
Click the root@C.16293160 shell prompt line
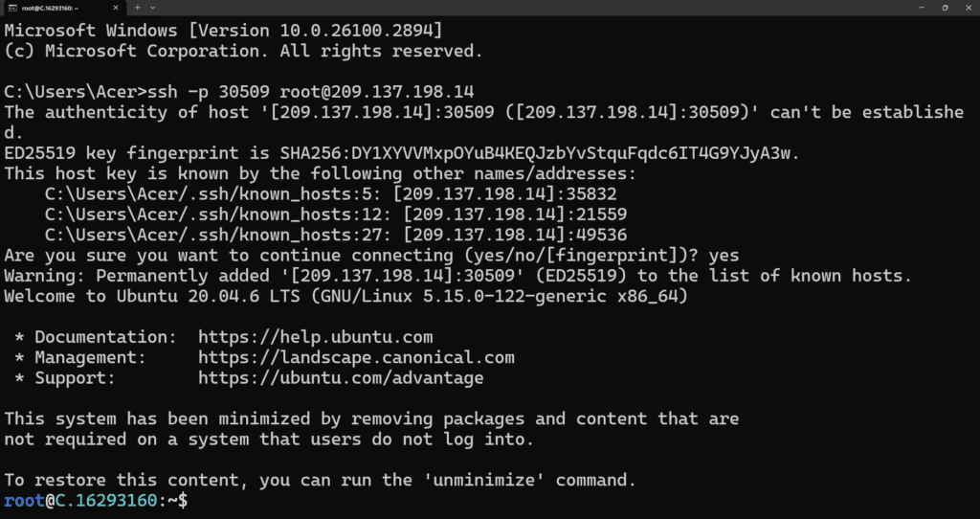point(96,500)
